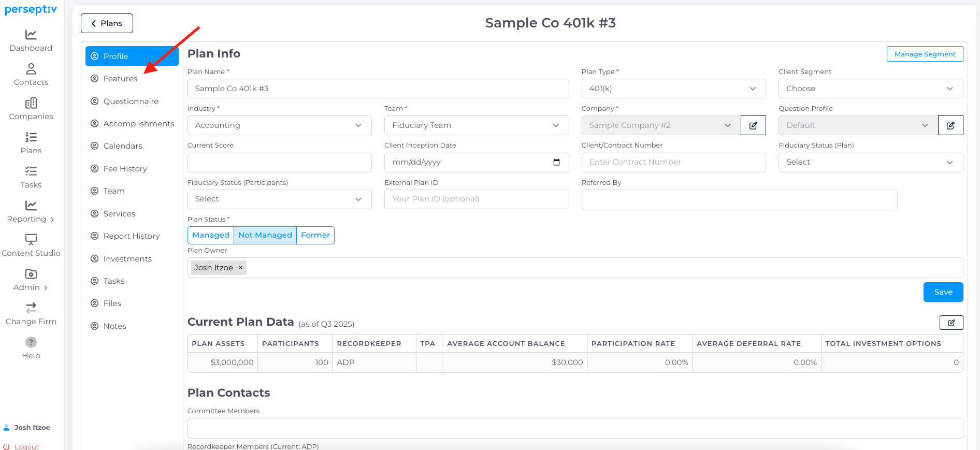Open the Question Profile Default dropdown

(858, 125)
